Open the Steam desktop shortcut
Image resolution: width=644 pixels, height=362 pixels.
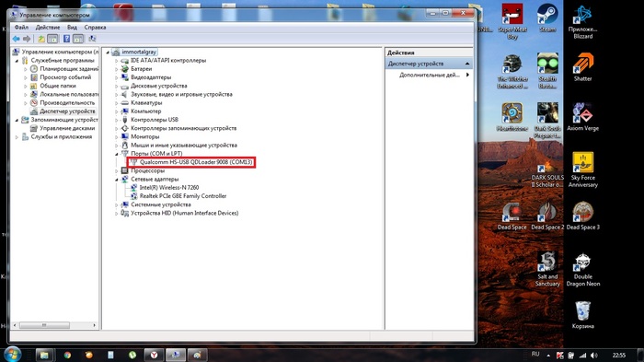tap(547, 18)
